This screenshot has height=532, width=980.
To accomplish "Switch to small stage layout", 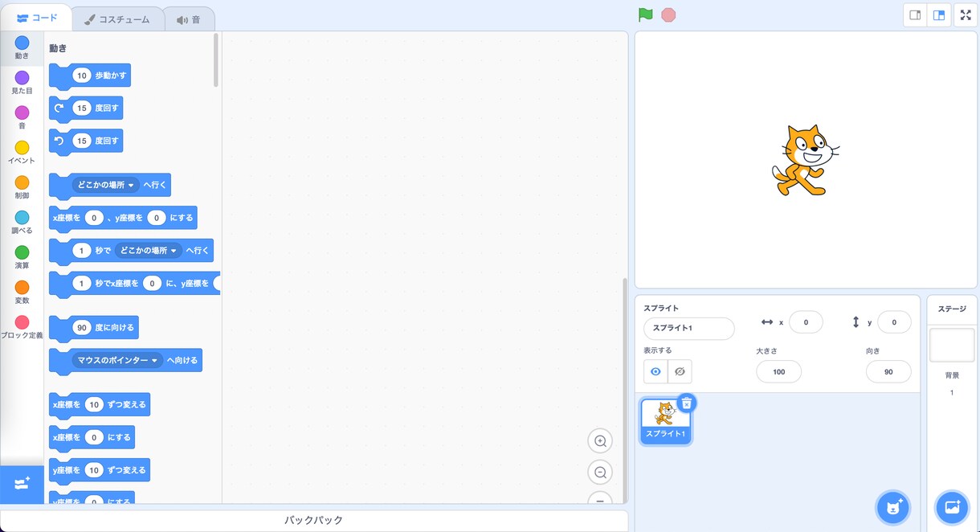I will (915, 14).
